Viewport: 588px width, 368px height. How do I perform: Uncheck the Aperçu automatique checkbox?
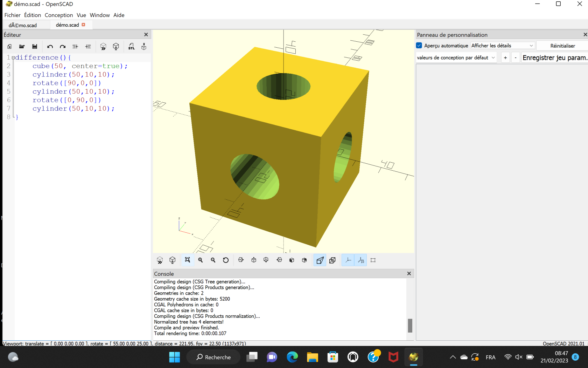coord(419,46)
